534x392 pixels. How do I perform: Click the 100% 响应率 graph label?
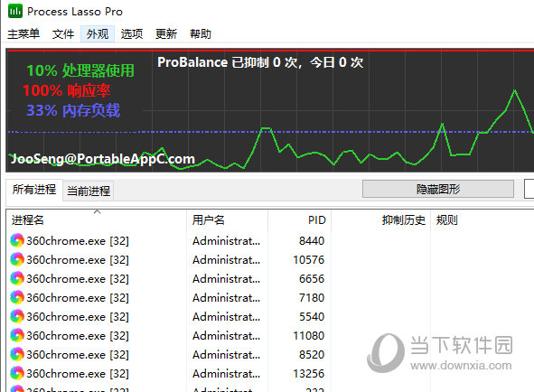(x=66, y=90)
